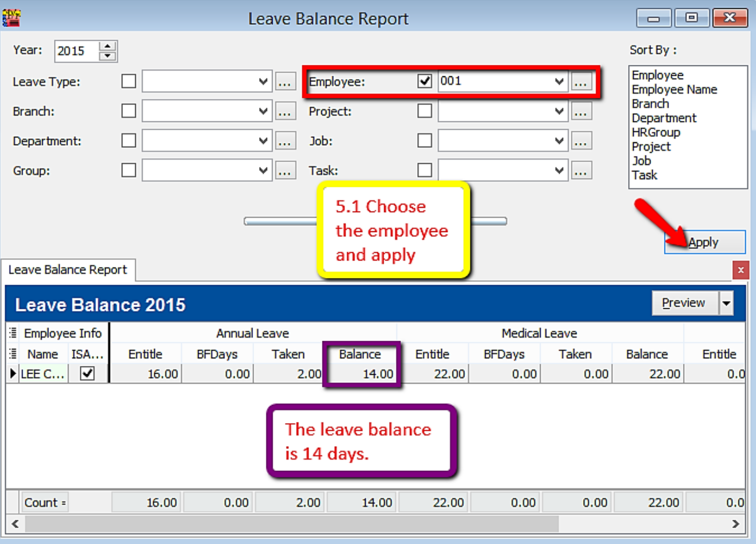
Task: Open the Preview button dropdown arrow
Action: [x=726, y=303]
